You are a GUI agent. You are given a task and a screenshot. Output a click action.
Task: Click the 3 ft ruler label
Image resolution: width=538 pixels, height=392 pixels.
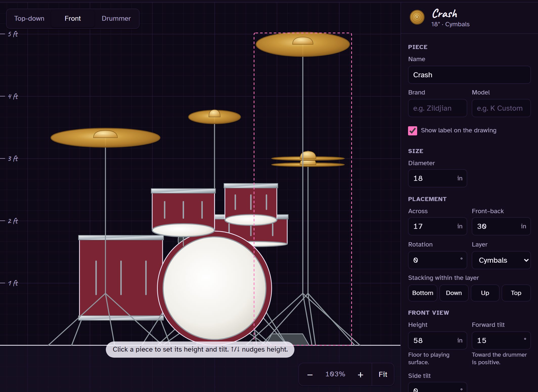(x=13, y=159)
